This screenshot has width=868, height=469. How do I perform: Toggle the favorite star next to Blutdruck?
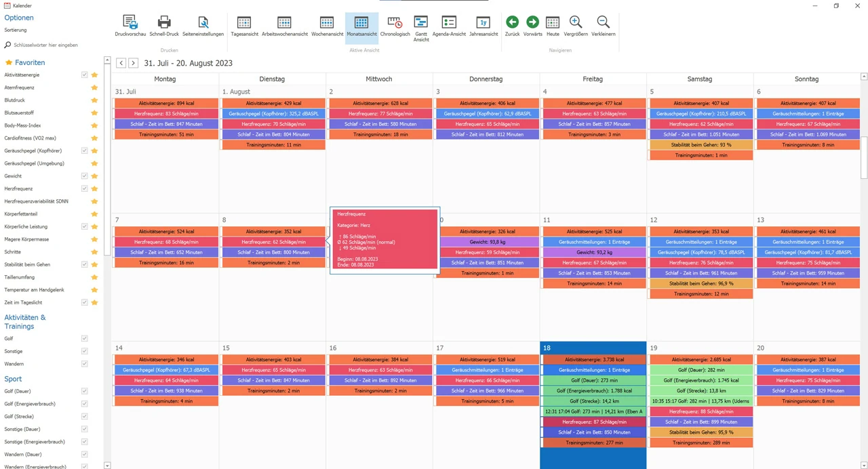coord(94,100)
